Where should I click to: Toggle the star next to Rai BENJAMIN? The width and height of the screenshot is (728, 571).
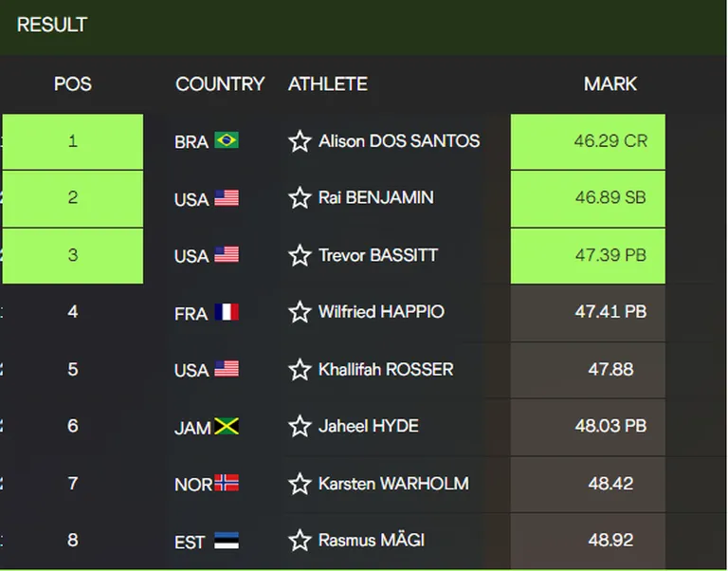[x=300, y=198]
